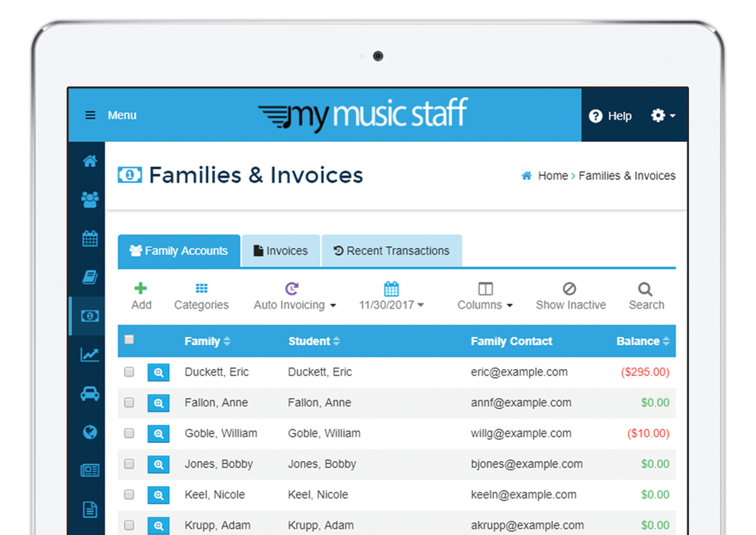This screenshot has width=756, height=535.
Task: Open the 11/30/2017 date dropdown
Action: click(390, 295)
